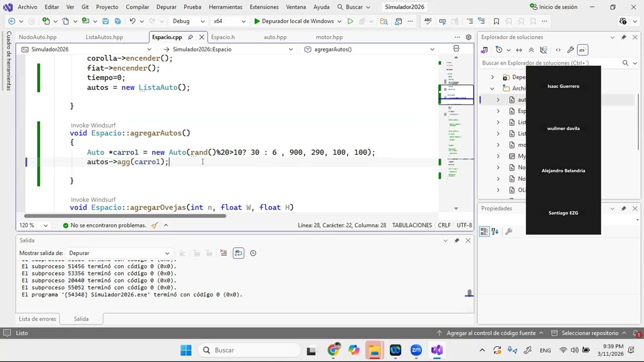Open the 'Mostrar salida de' Depurar dropdown
Image resolution: width=644 pixels, height=362 pixels.
tap(119, 253)
